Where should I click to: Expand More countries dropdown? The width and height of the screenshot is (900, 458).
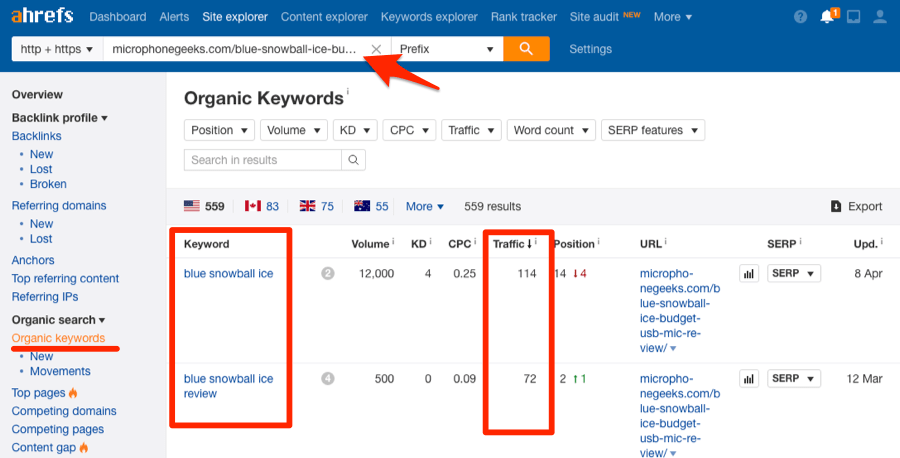[x=425, y=206]
